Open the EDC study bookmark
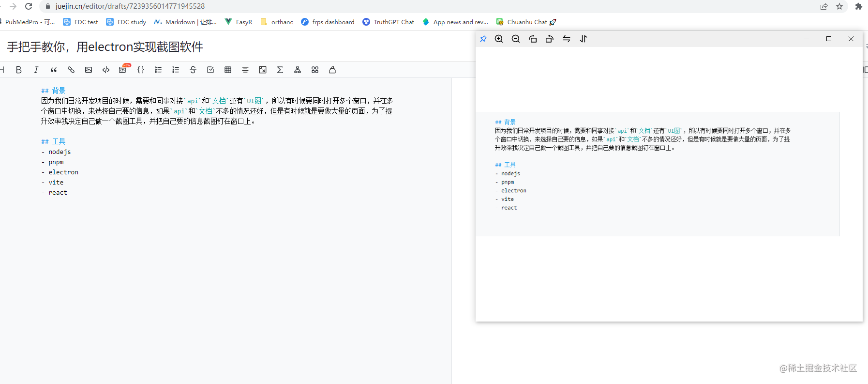868x384 pixels. coord(126,22)
